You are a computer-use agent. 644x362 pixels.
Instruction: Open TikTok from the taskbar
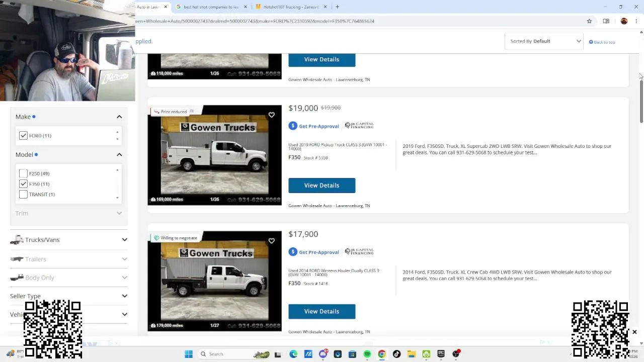coord(396,354)
